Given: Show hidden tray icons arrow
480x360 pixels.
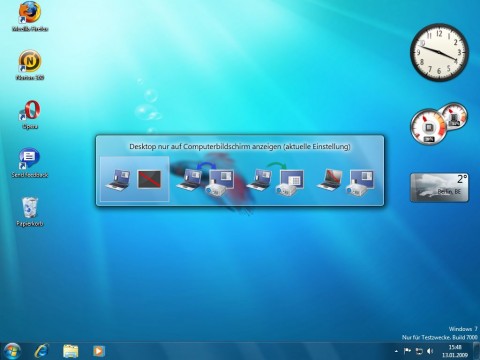Looking at the screenshot, I should [396, 351].
